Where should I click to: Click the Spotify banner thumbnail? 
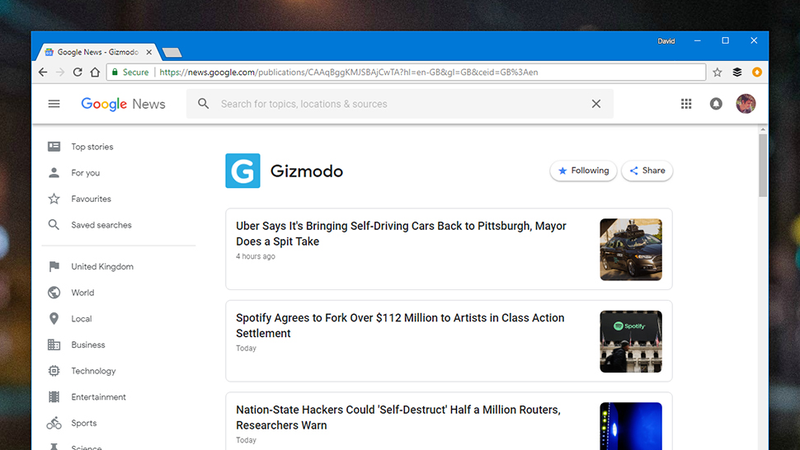[631, 341]
